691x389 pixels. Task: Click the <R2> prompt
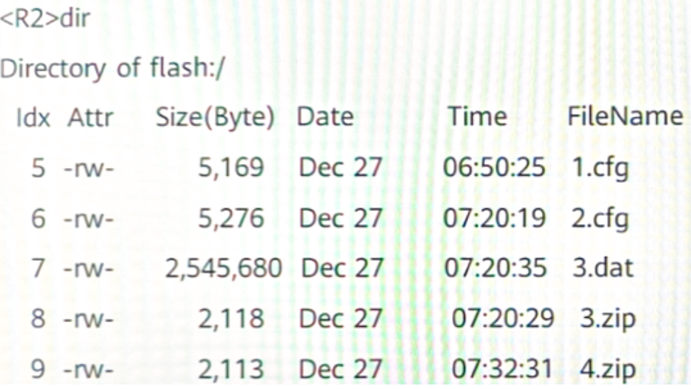pos(30,19)
